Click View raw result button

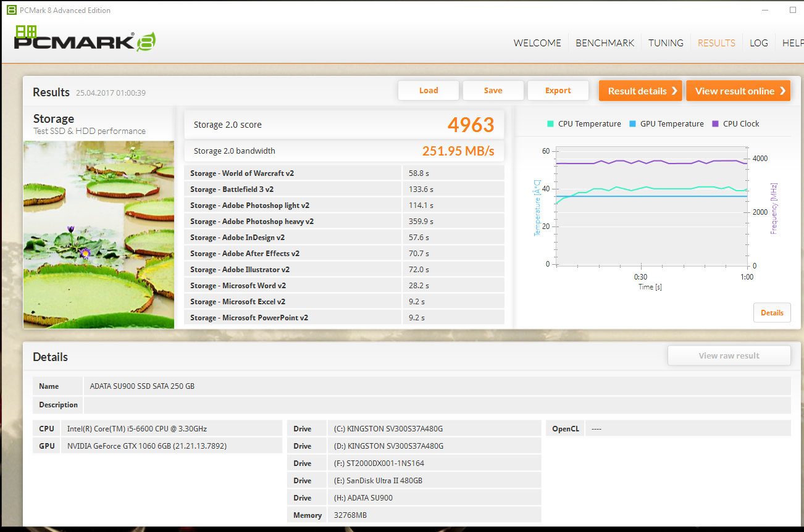pos(729,355)
